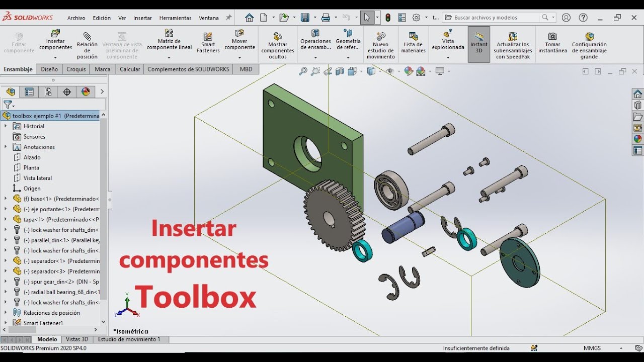The image size is (644, 362).
Task: Expand the Anotaciones tree node
Action: pyautogui.click(x=6, y=147)
